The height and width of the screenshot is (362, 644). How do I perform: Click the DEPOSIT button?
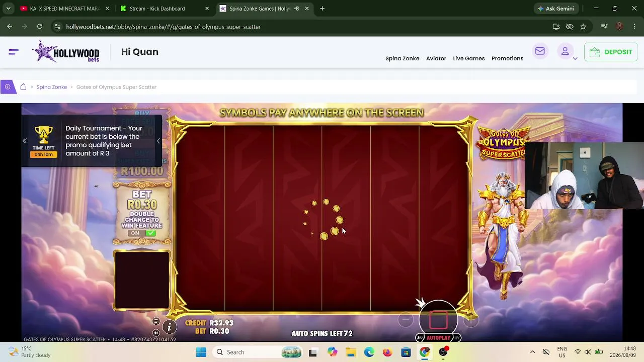[611, 52]
